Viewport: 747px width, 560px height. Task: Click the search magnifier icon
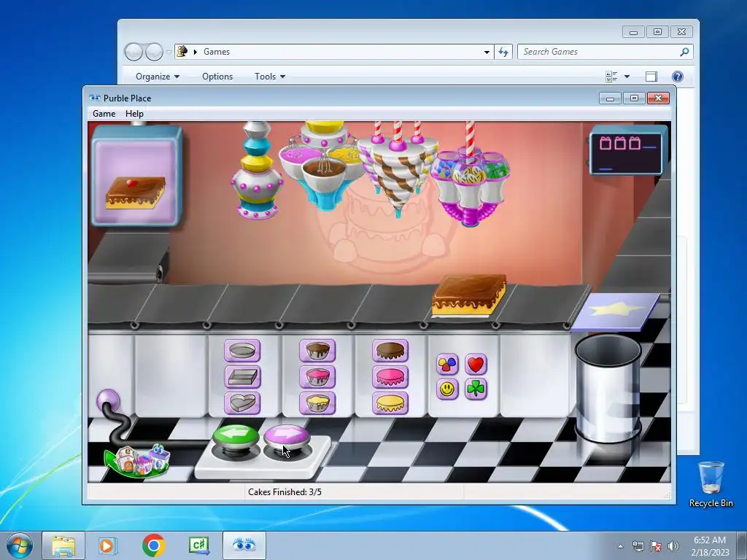coord(684,52)
